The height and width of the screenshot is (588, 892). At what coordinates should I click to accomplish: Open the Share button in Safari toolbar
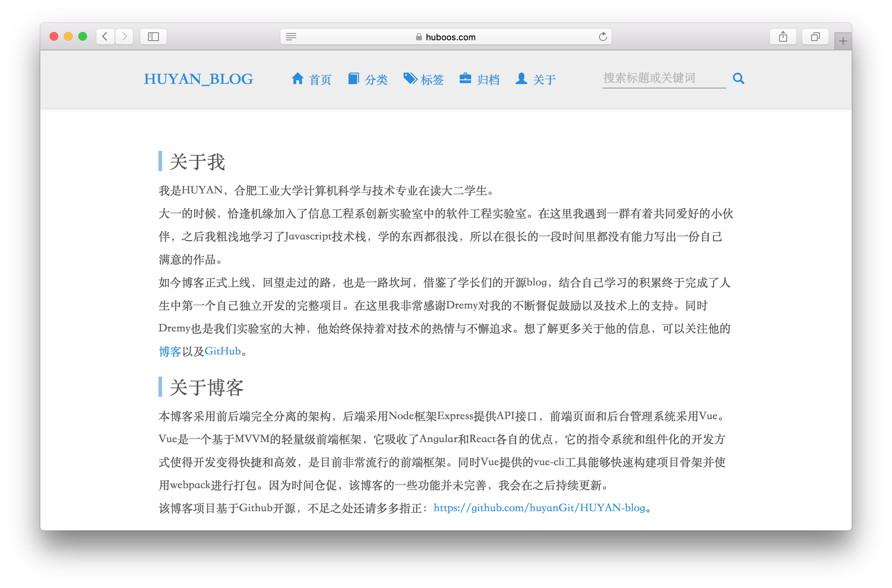pyautogui.click(x=783, y=36)
